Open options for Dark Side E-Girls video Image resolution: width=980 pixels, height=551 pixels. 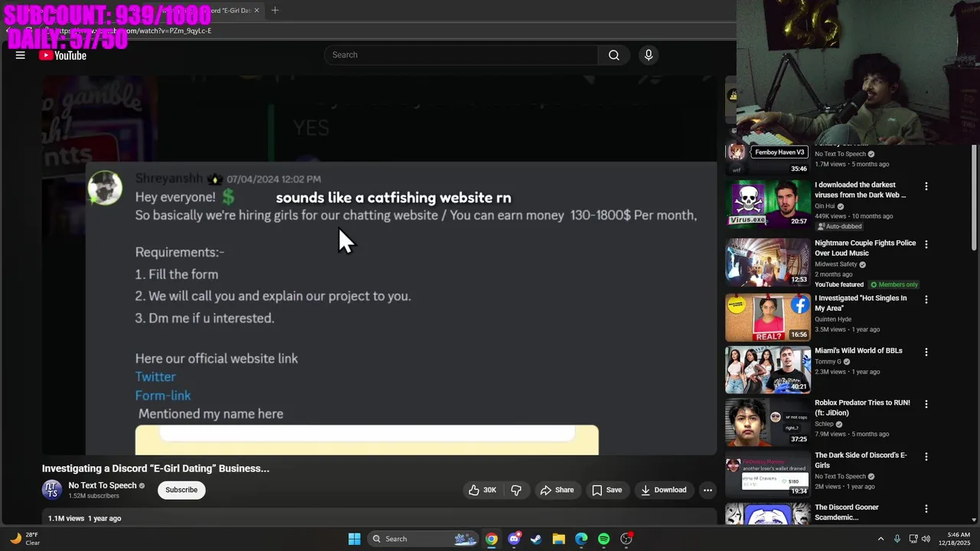click(926, 456)
